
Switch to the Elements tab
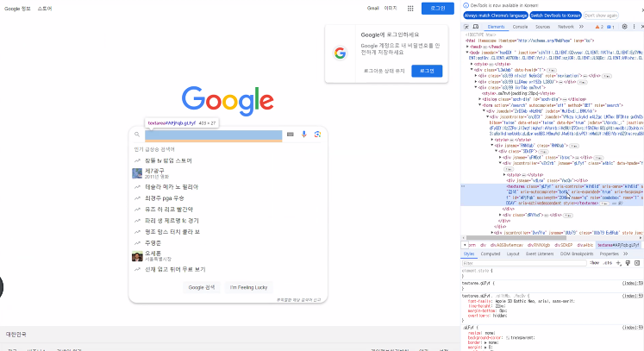point(496,27)
